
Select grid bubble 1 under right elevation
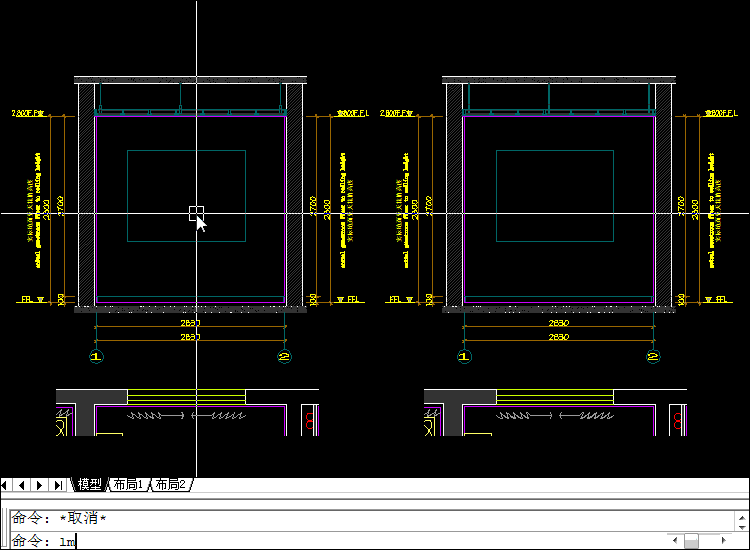(x=463, y=356)
